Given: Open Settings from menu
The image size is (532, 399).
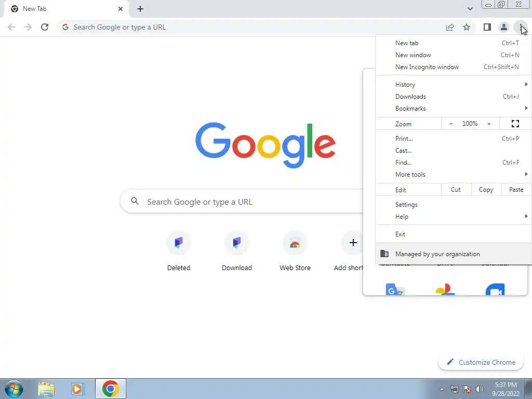Looking at the screenshot, I should click(x=454, y=205).
